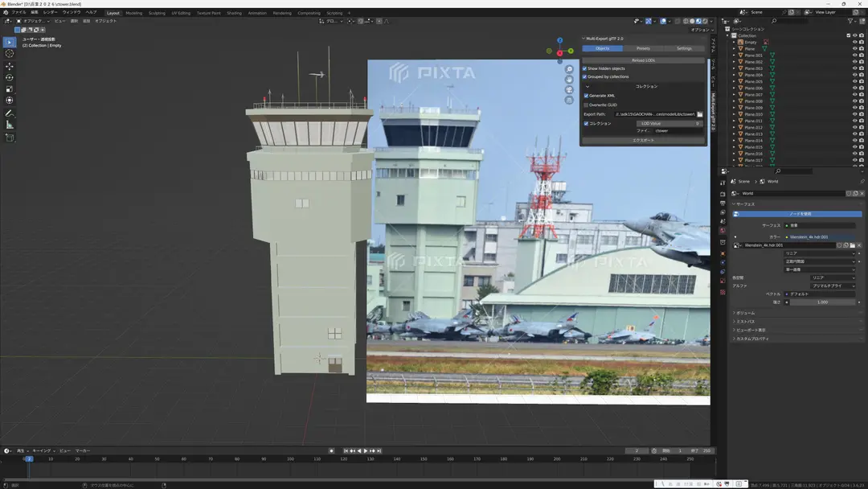
Task: Open the Output properties tab icon
Action: [723, 203]
